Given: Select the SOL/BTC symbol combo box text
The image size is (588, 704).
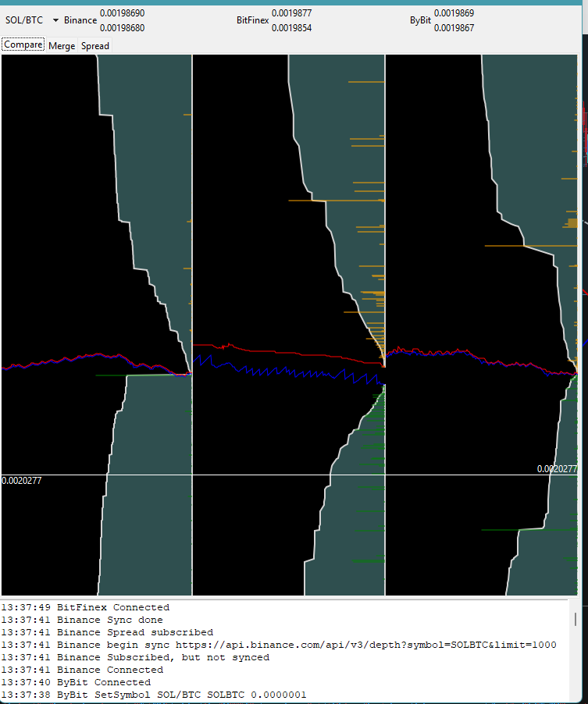Looking at the screenshot, I should [24, 20].
